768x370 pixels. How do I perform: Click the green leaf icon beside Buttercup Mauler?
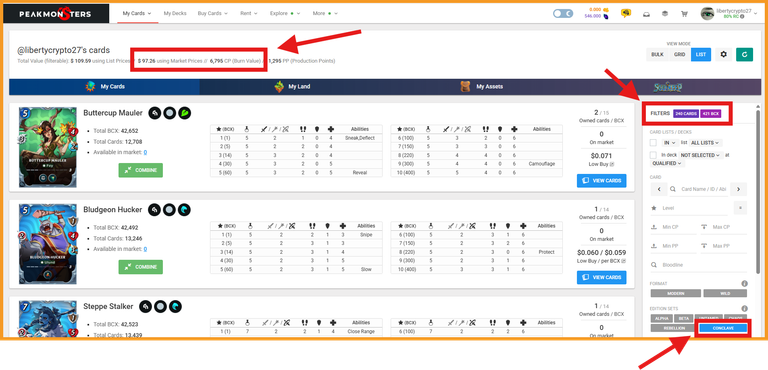pos(185,113)
